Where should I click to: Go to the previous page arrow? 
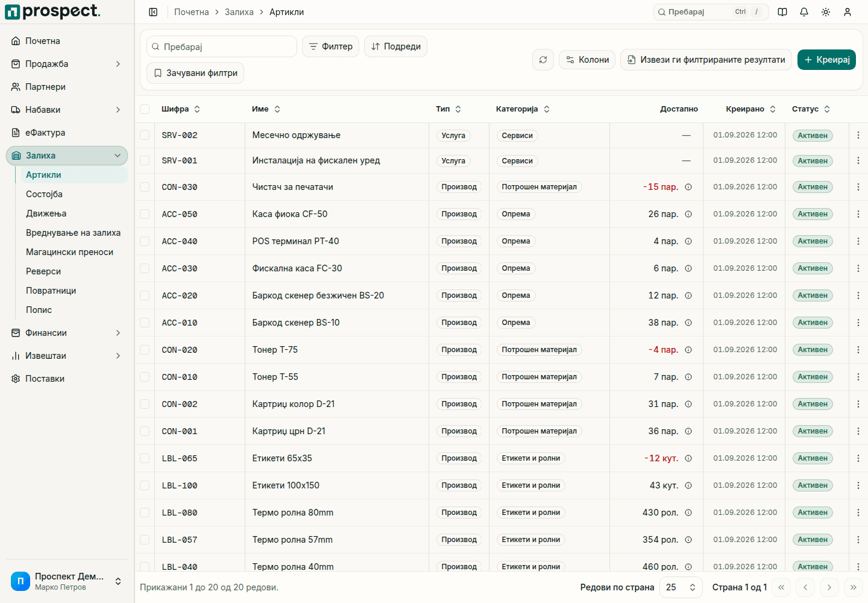805,587
